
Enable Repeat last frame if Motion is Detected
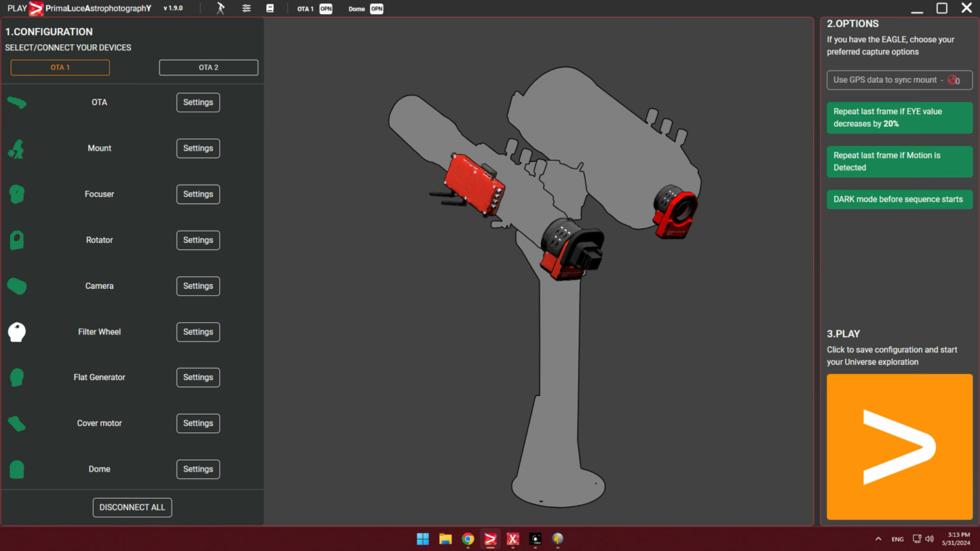[x=899, y=161]
